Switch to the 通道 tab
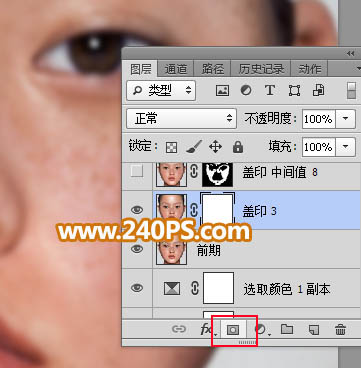The height and width of the screenshot is (368, 361). pyautogui.click(x=176, y=69)
